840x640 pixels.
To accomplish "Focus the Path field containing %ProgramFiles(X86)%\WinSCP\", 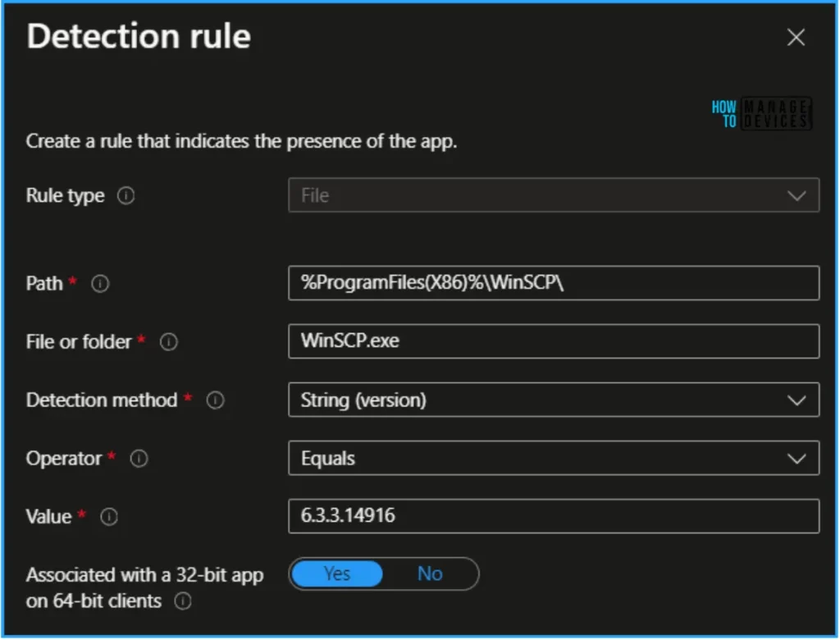I will pyautogui.click(x=554, y=283).
